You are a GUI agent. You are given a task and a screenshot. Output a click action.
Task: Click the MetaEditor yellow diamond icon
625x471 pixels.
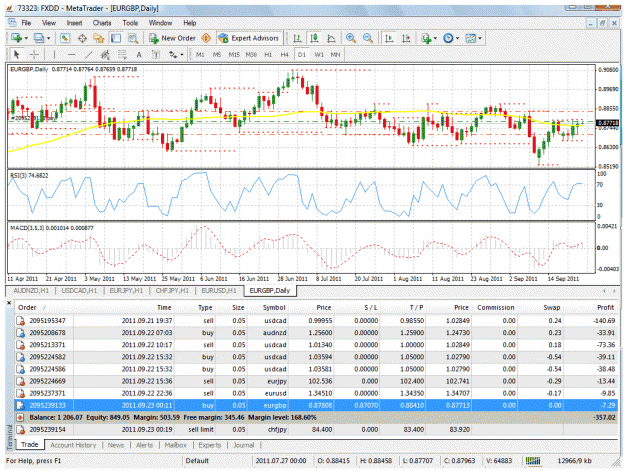pos(206,38)
